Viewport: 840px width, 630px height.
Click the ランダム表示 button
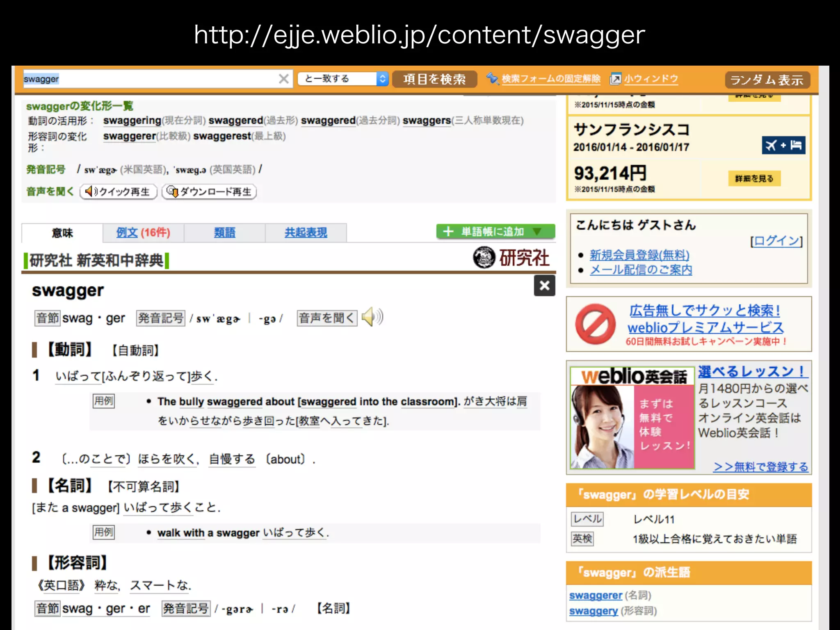coord(767,80)
